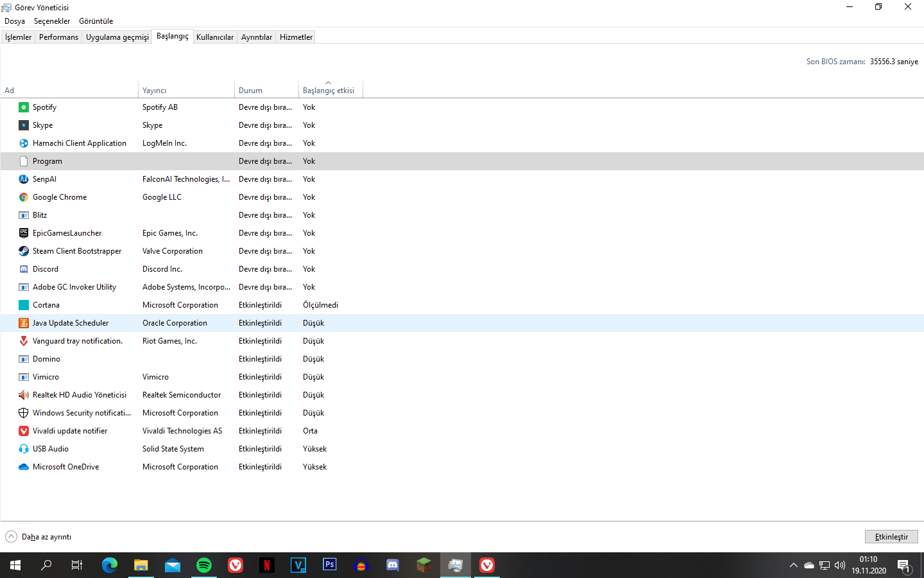Screen dimensions: 924x578
Task: Open Discord from the taskbar
Action: tap(393, 565)
